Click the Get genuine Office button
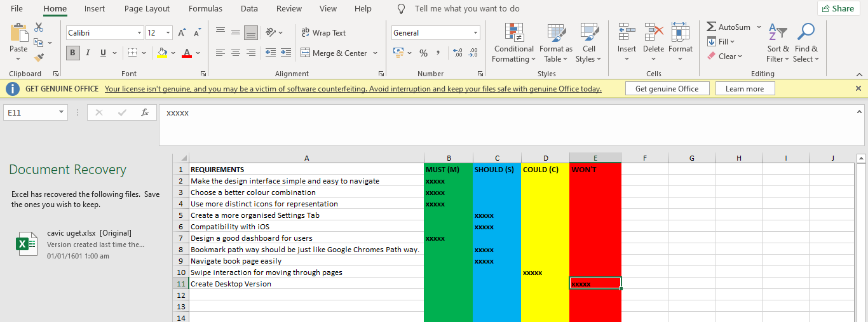This screenshot has width=868, height=322. point(667,89)
